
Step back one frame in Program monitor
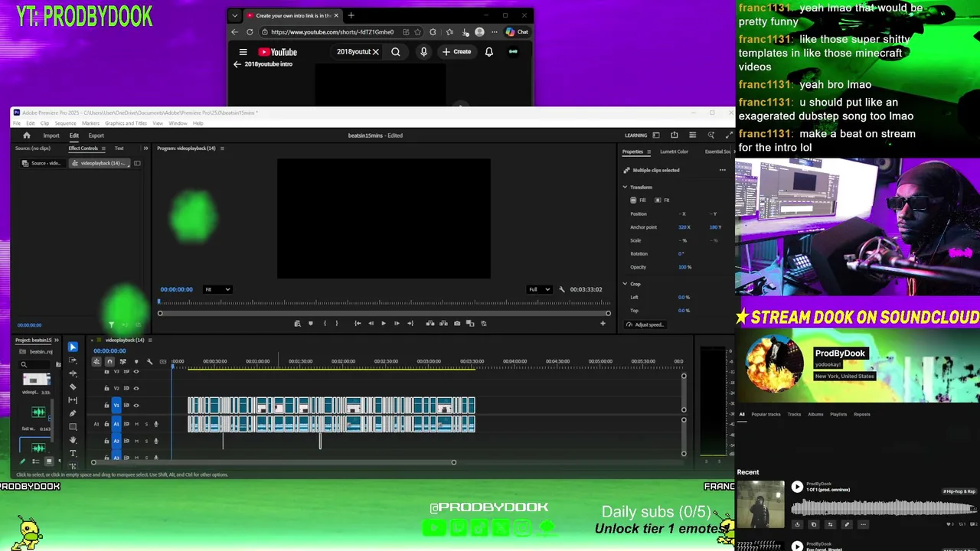pyautogui.click(x=371, y=323)
